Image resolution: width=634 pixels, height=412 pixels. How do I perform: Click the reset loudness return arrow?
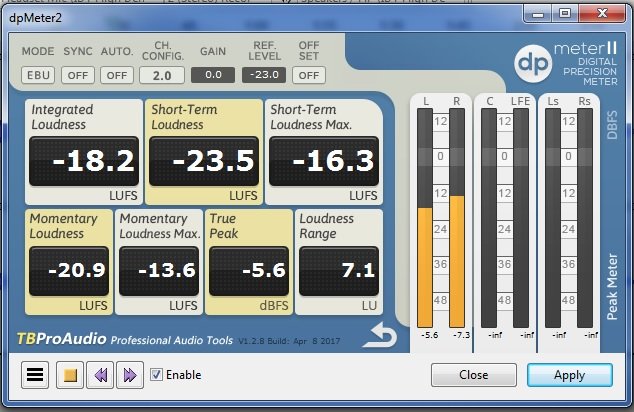point(380,336)
